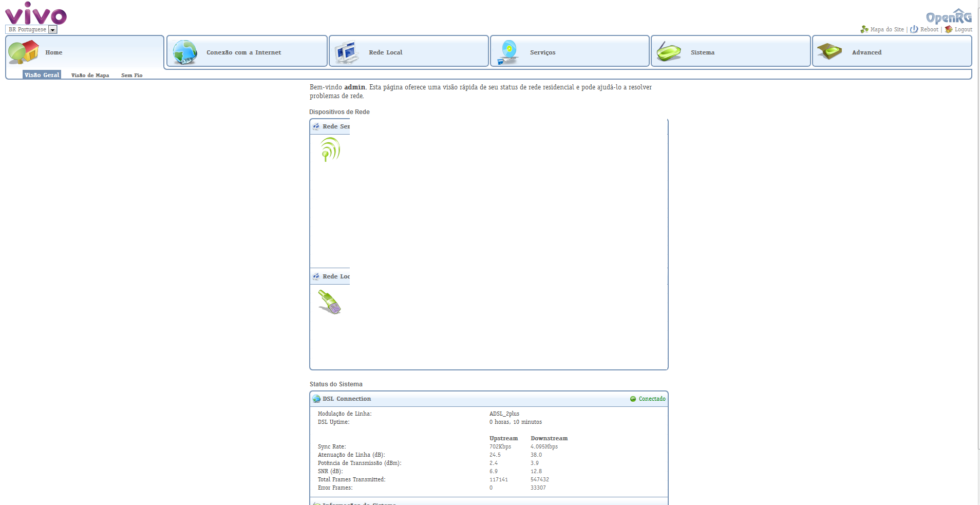Screen dimensions: 980x505
Task: Click the Rede Local computers icon
Action: point(347,52)
